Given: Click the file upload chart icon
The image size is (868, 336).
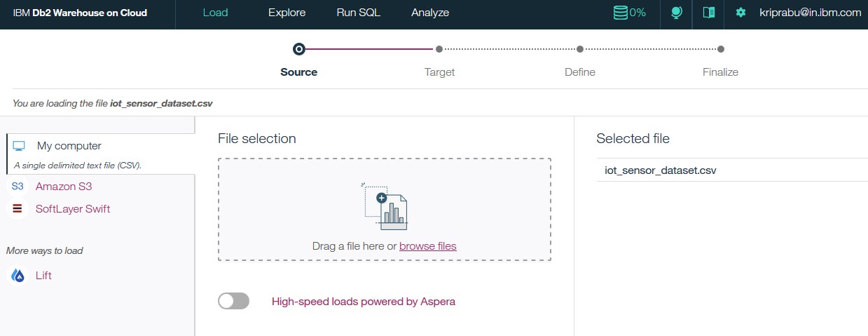Looking at the screenshot, I should (385, 206).
